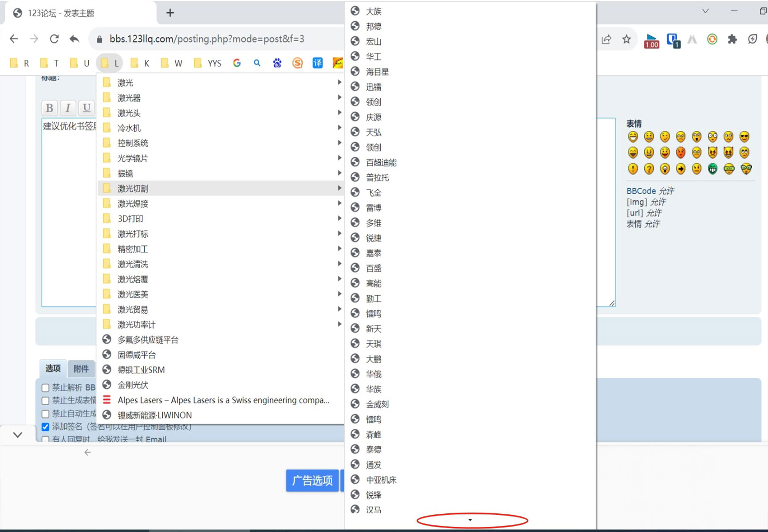Open the 海目星 bookmark
768x532 pixels.
pos(470,71)
